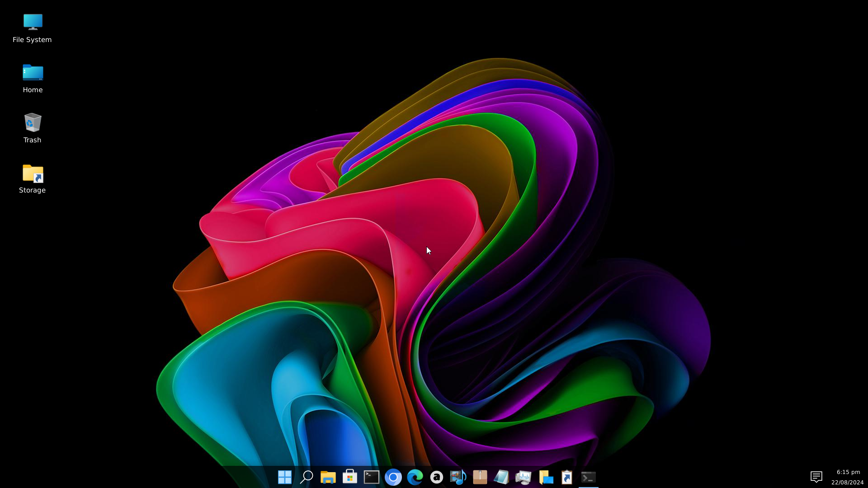Open the File System desktop icon

[32, 28]
